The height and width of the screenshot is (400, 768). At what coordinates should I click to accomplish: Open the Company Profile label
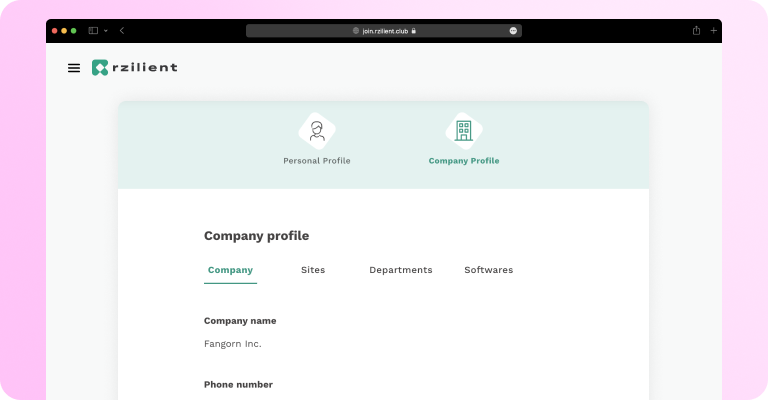click(x=464, y=161)
